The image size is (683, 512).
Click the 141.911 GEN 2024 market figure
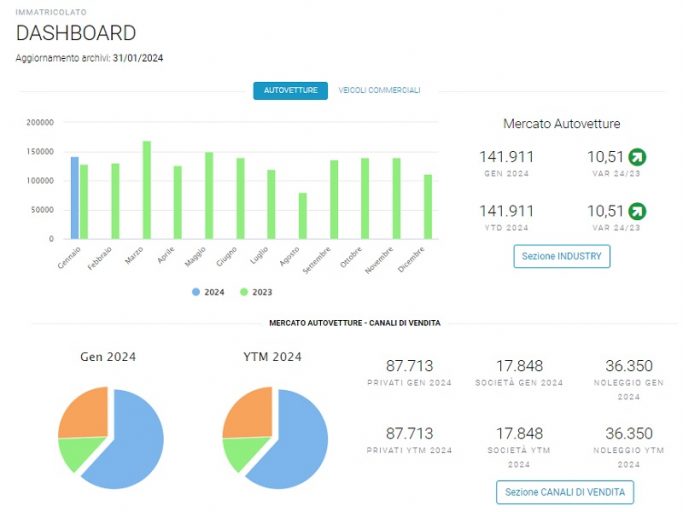pos(507,157)
